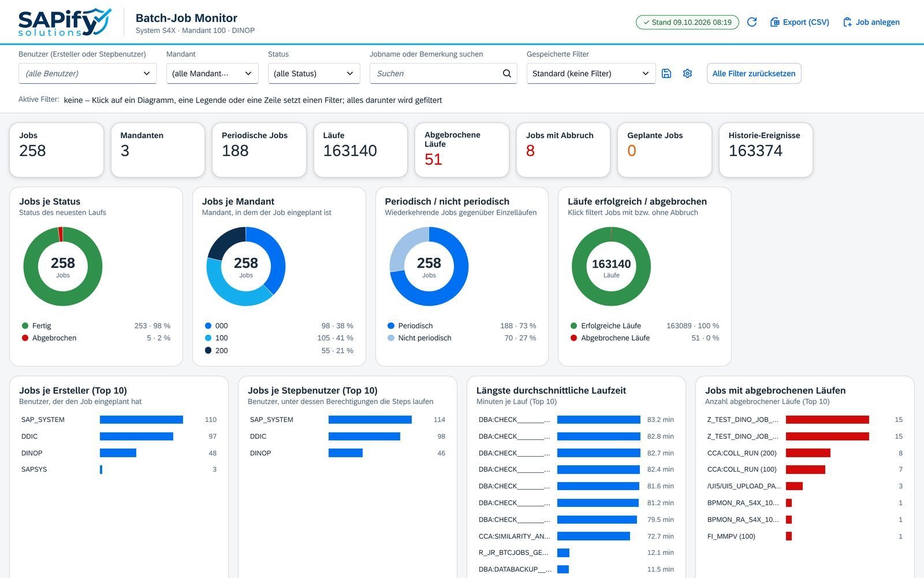Click the Job anlegen button
The height and width of the screenshot is (578, 924).
click(871, 22)
